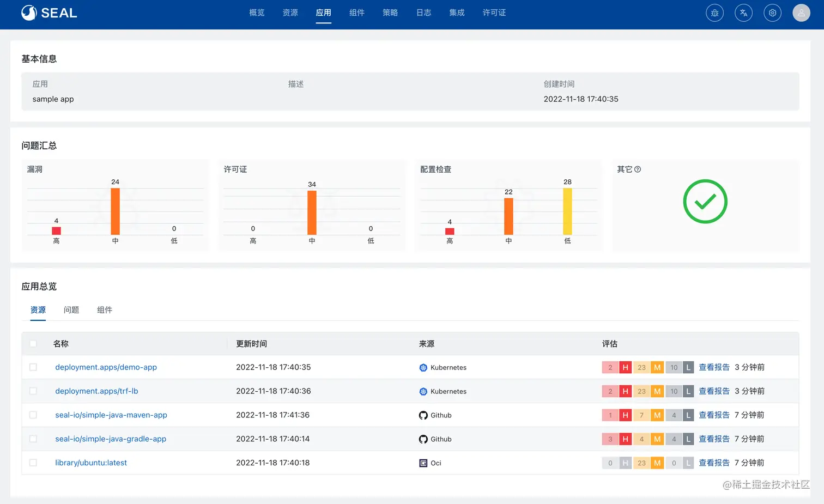Click the faded H badge for library/ubuntu:latest
The height and width of the screenshot is (504, 824).
coord(625,463)
